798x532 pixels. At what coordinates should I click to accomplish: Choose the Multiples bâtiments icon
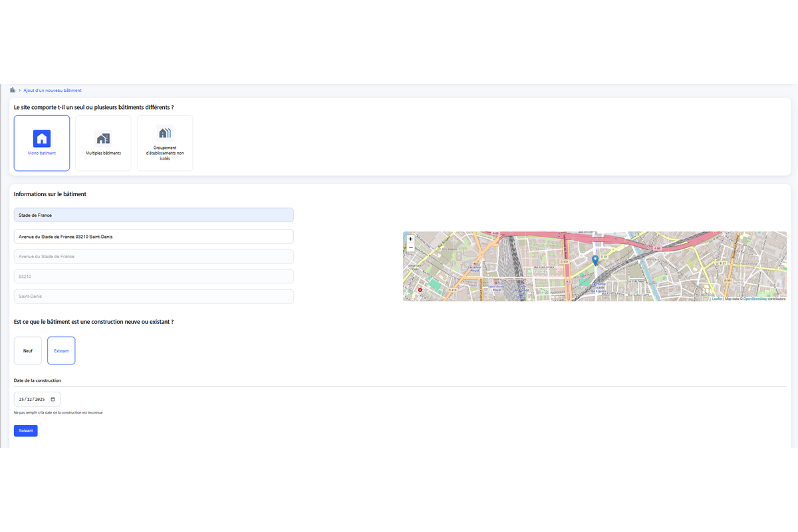point(103,138)
